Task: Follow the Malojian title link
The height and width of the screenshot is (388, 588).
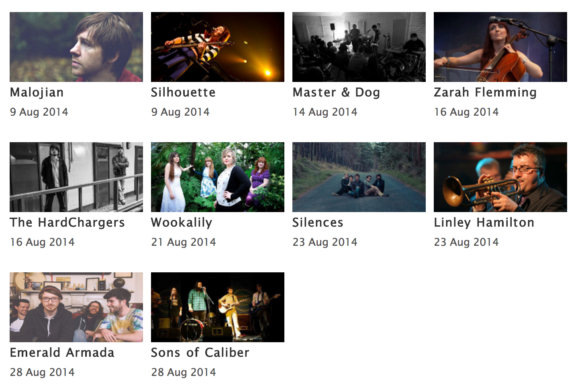Action: (x=37, y=93)
